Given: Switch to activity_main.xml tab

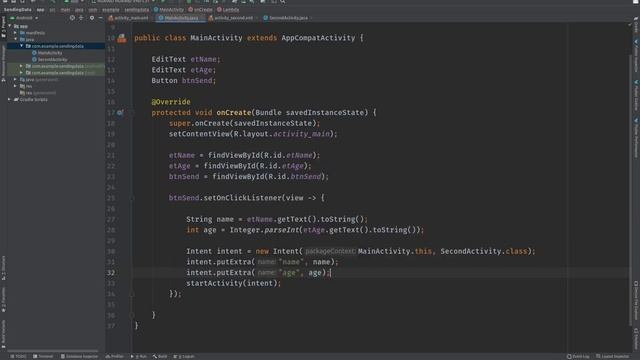Looking at the screenshot, I should coord(129,18).
